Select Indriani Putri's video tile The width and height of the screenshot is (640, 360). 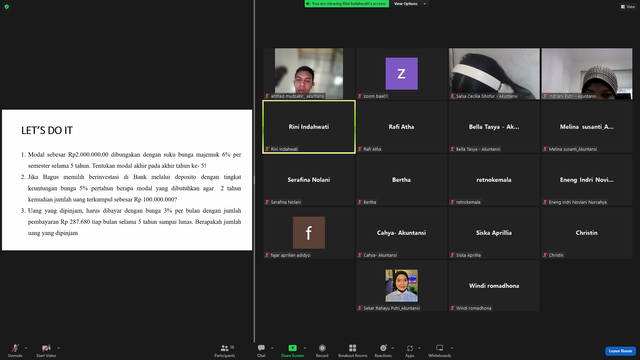587,73
